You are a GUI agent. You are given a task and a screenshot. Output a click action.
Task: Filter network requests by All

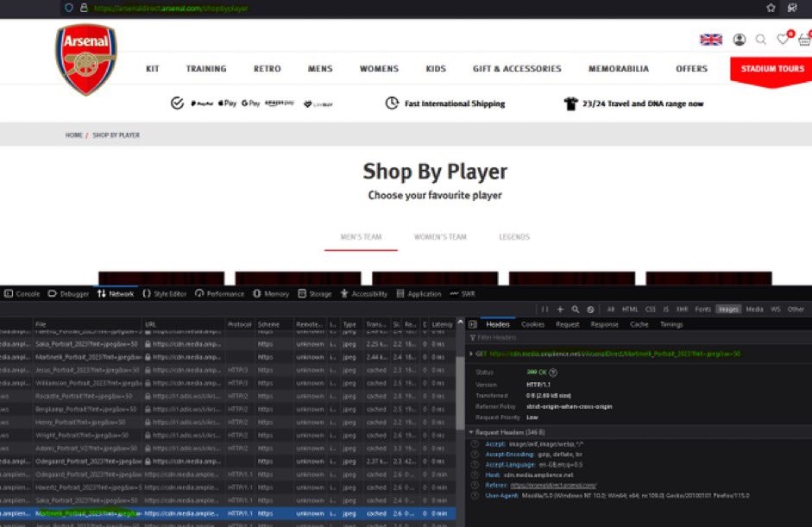coord(611,309)
